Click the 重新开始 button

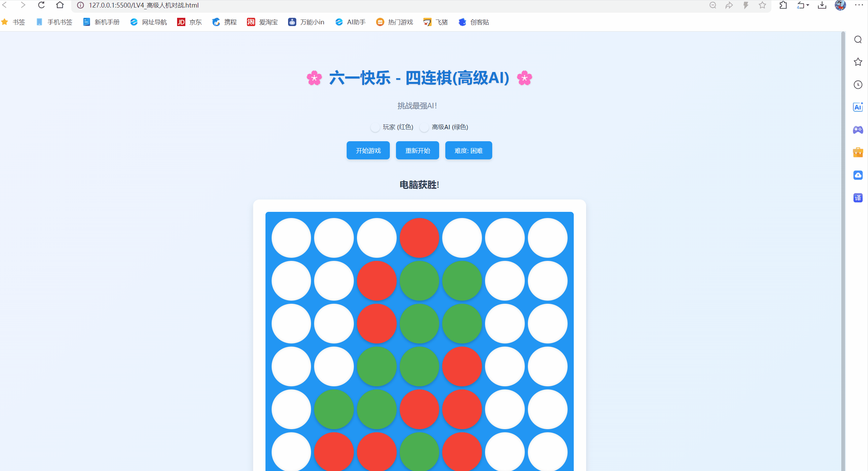(x=417, y=150)
